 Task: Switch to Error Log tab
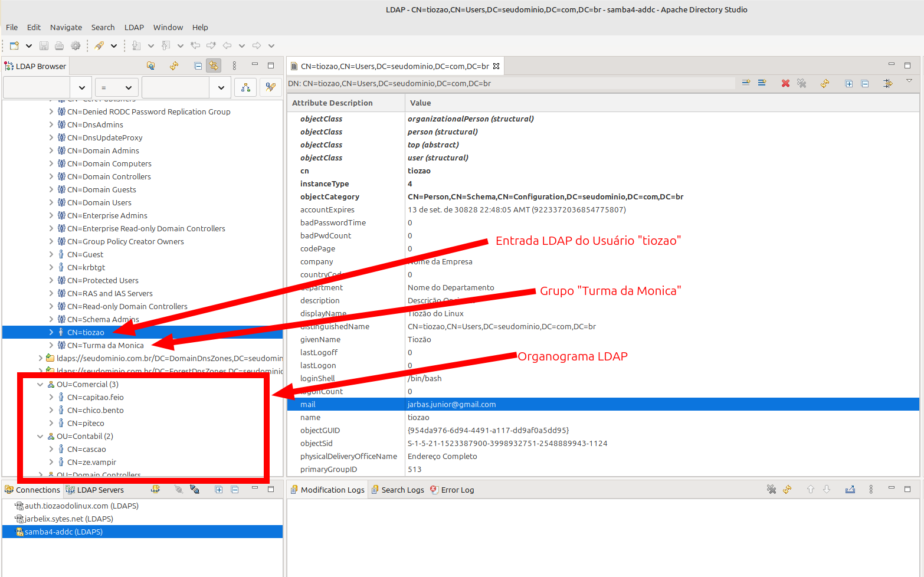point(452,490)
